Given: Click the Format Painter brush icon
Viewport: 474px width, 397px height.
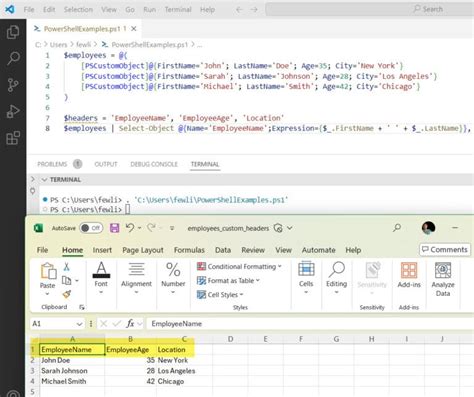Looking at the screenshot, I should (x=67, y=294).
